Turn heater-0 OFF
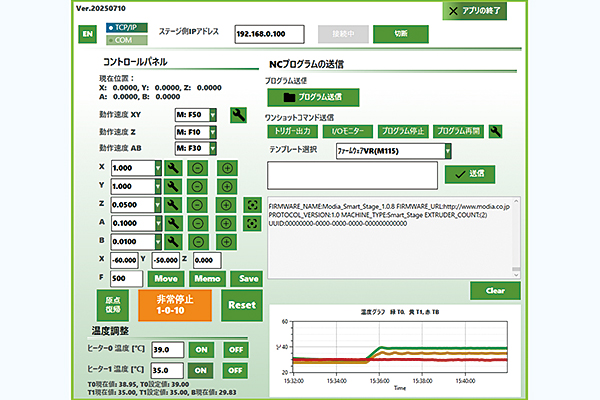 pos(236,349)
